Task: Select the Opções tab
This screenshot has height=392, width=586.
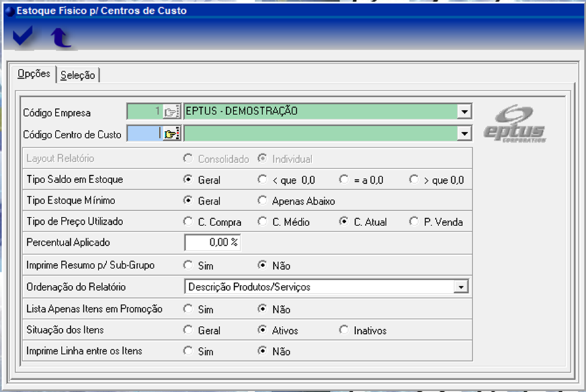Action: [x=34, y=74]
